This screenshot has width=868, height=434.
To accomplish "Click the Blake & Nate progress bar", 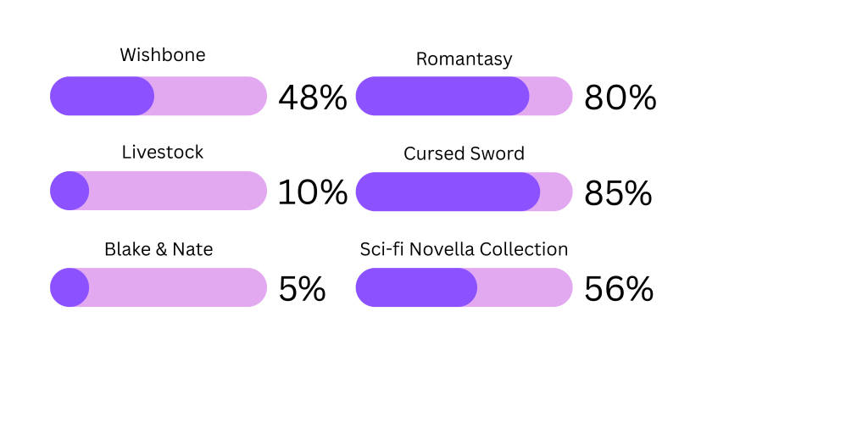I will [x=159, y=287].
